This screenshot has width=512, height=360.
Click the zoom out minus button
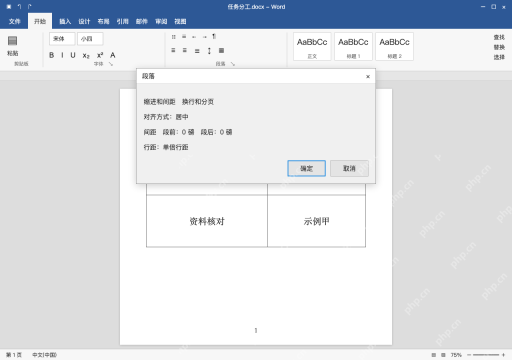click(x=469, y=355)
